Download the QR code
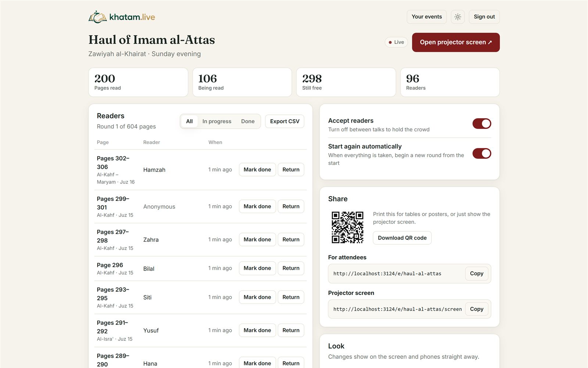Viewport: 588px width, 368px height. [x=402, y=238]
